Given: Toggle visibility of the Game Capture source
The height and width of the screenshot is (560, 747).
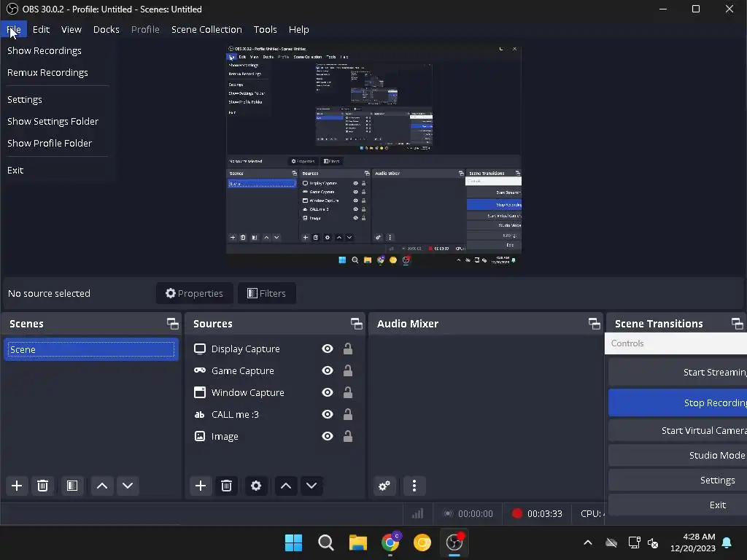Looking at the screenshot, I should coord(328,370).
